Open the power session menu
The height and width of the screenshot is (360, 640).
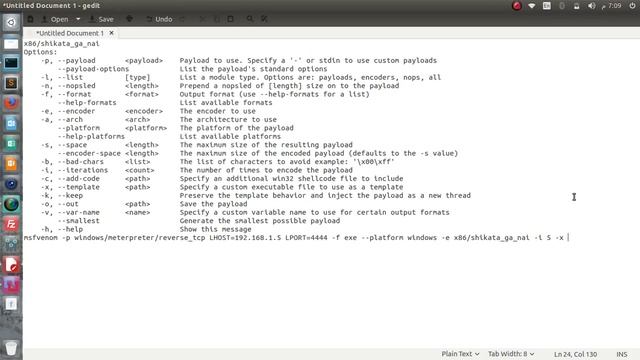(631, 6)
